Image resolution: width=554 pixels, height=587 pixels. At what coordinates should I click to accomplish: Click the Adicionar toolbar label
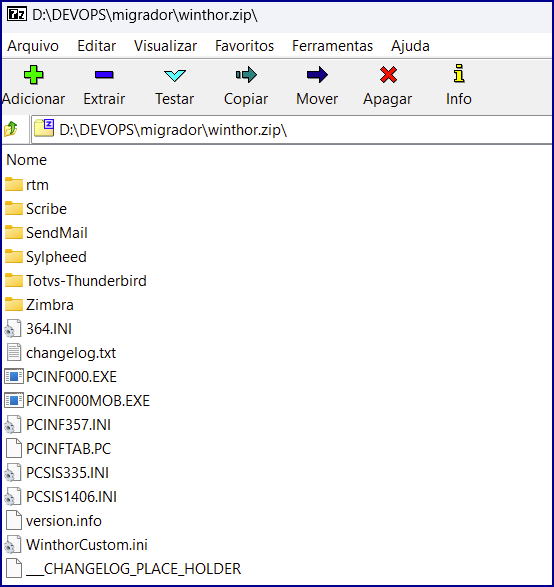(x=34, y=99)
